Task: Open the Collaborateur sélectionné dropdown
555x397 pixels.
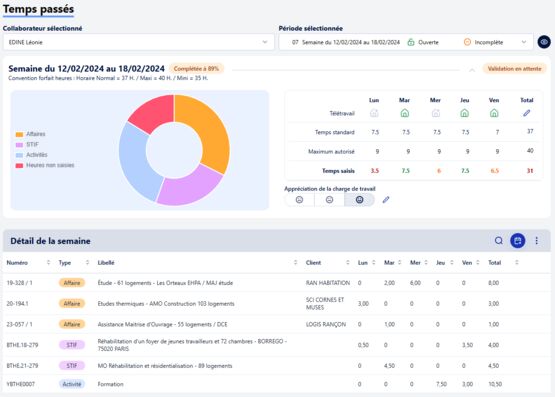Action: [x=138, y=42]
